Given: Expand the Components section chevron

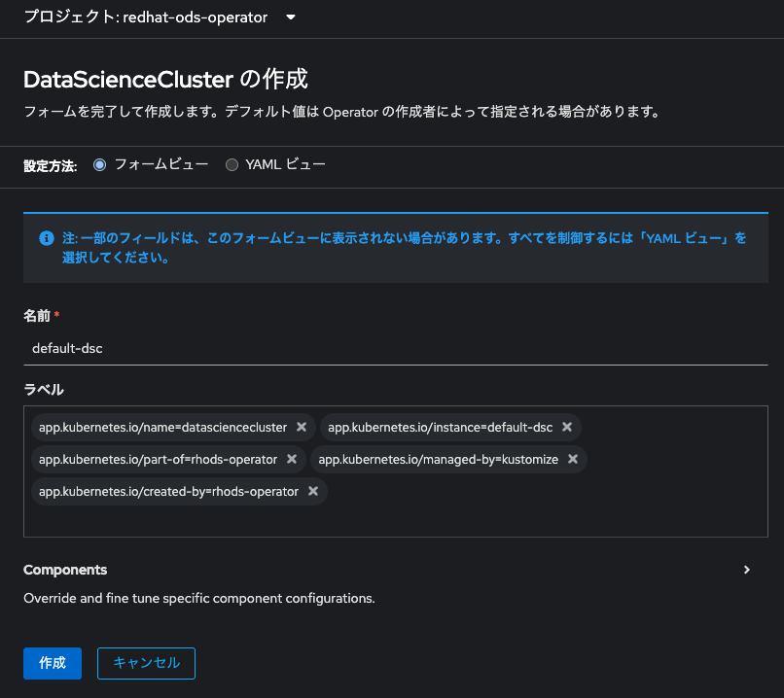Looking at the screenshot, I should pos(746,570).
